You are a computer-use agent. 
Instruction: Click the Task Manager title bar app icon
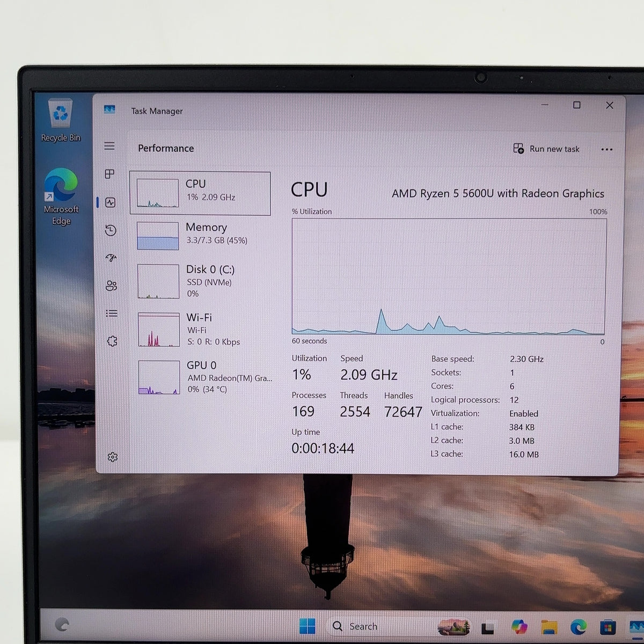coord(109,109)
